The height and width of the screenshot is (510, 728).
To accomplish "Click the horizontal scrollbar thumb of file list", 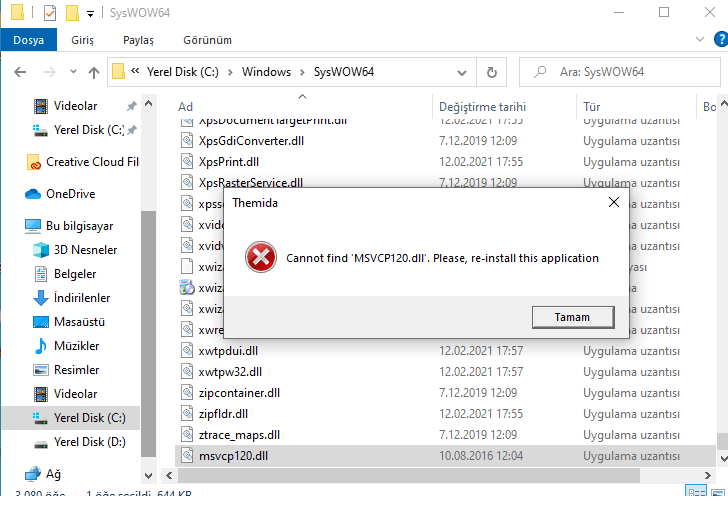I will point(409,475).
